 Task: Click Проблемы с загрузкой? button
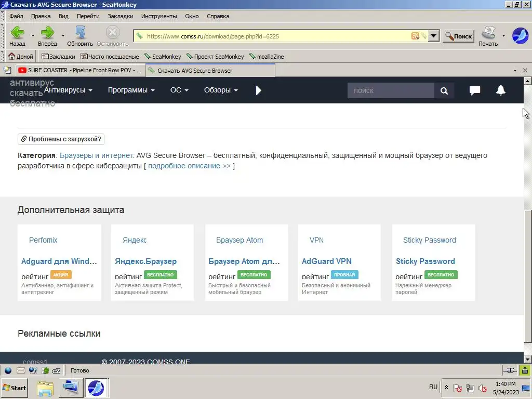tap(61, 139)
